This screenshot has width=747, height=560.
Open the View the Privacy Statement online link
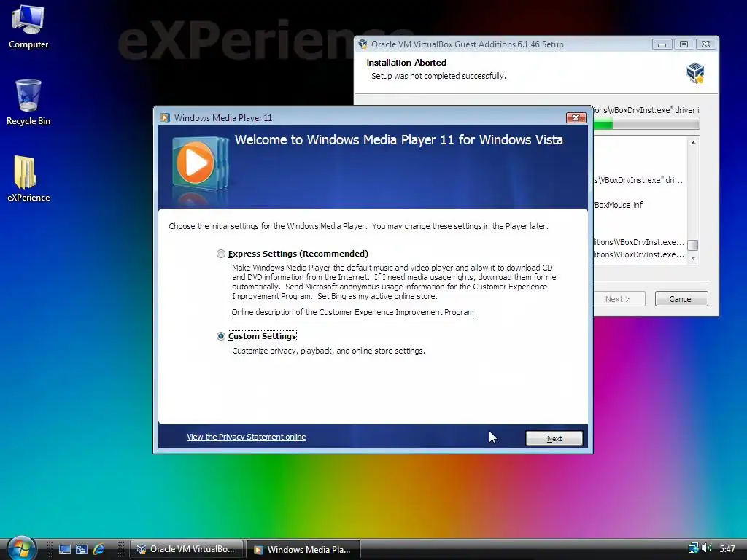pyautogui.click(x=247, y=437)
